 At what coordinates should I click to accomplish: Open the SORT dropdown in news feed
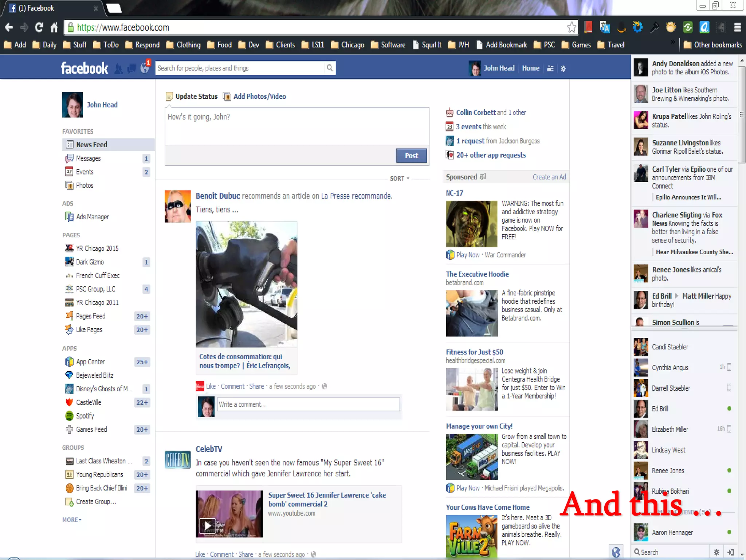pyautogui.click(x=400, y=179)
